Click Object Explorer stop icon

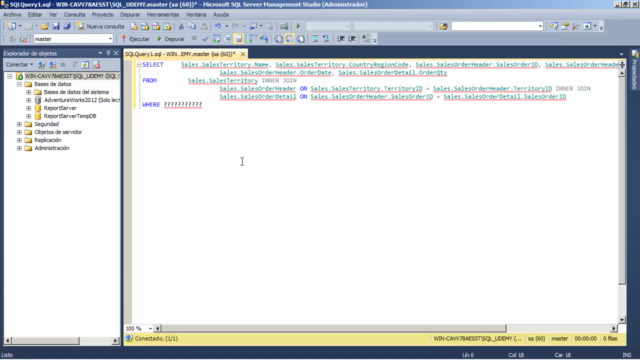click(63, 64)
